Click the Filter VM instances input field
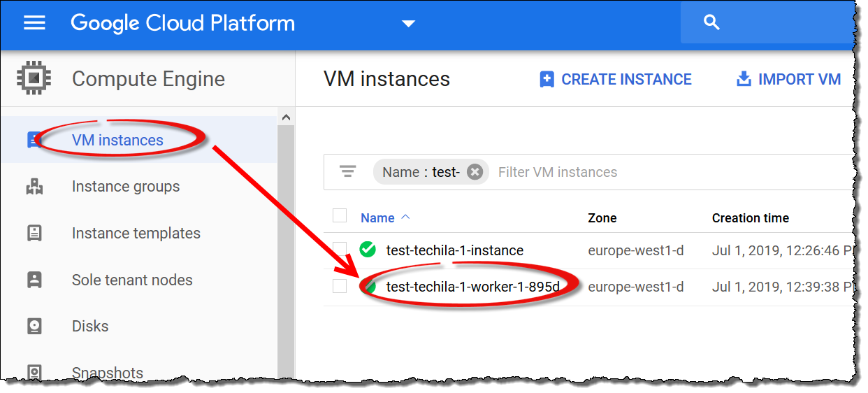The width and height of the screenshot is (868, 393). pos(629,172)
